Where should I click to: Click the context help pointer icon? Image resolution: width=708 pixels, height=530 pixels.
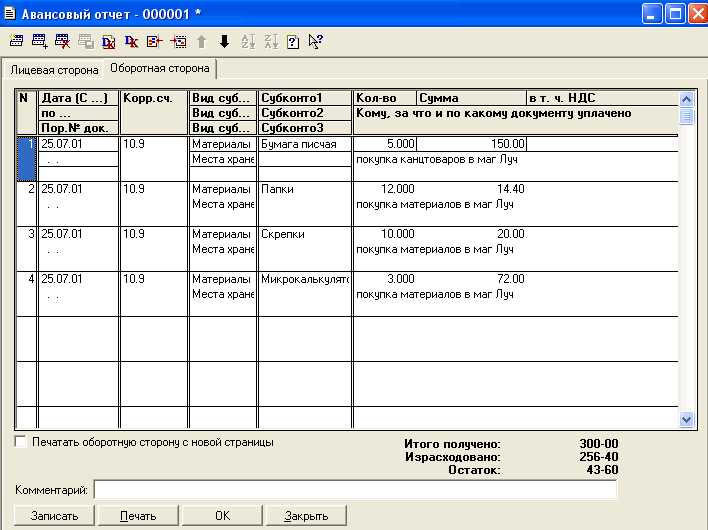[316, 42]
